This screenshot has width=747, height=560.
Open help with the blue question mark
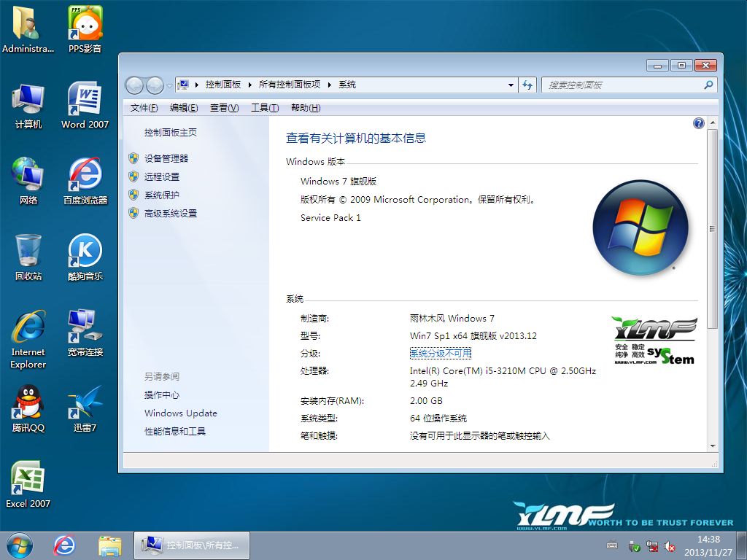[698, 124]
